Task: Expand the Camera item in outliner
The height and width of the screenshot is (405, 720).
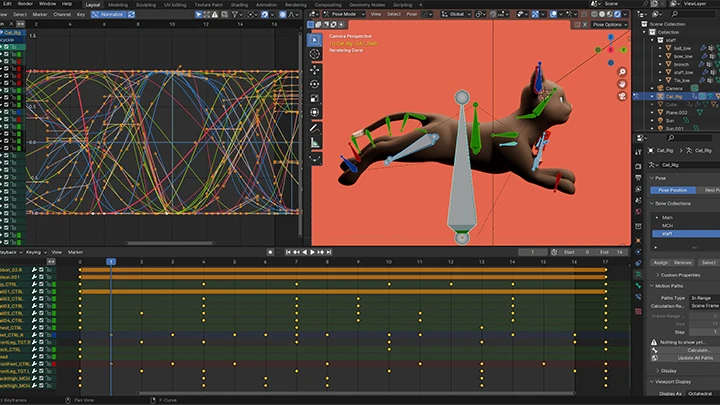Action: point(652,88)
